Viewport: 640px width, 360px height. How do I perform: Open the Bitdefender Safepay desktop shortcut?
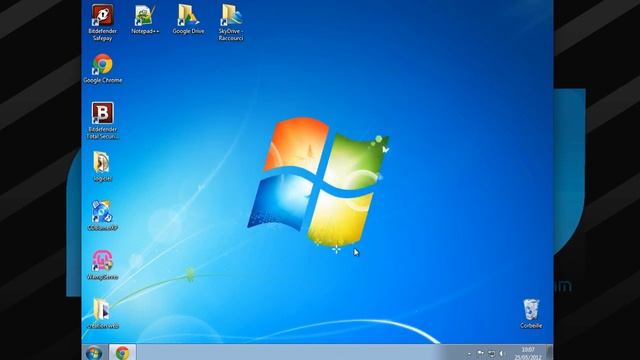[x=102, y=22]
